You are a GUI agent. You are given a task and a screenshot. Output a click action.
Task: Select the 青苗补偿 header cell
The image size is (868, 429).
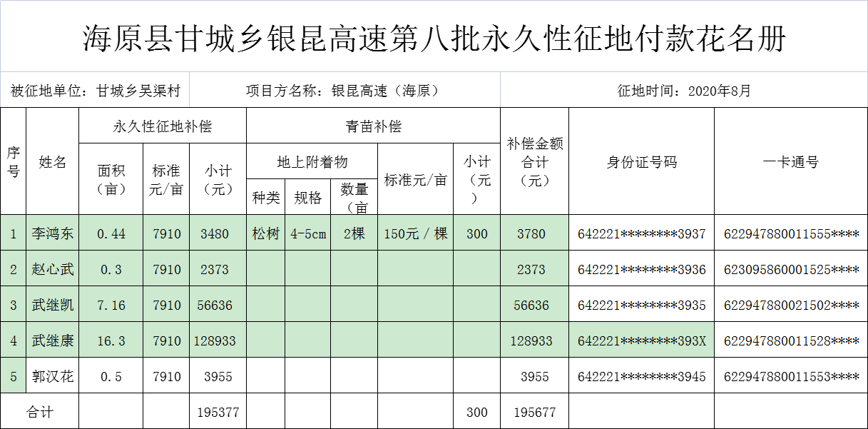(x=373, y=126)
